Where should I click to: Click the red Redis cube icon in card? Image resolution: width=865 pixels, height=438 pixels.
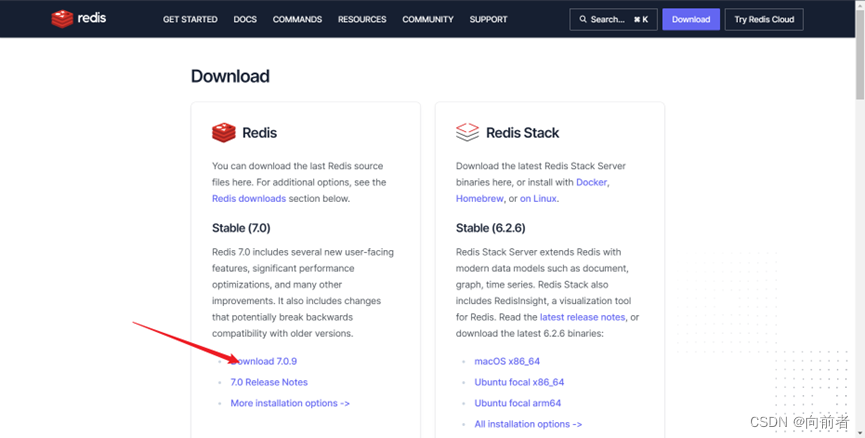pos(223,133)
